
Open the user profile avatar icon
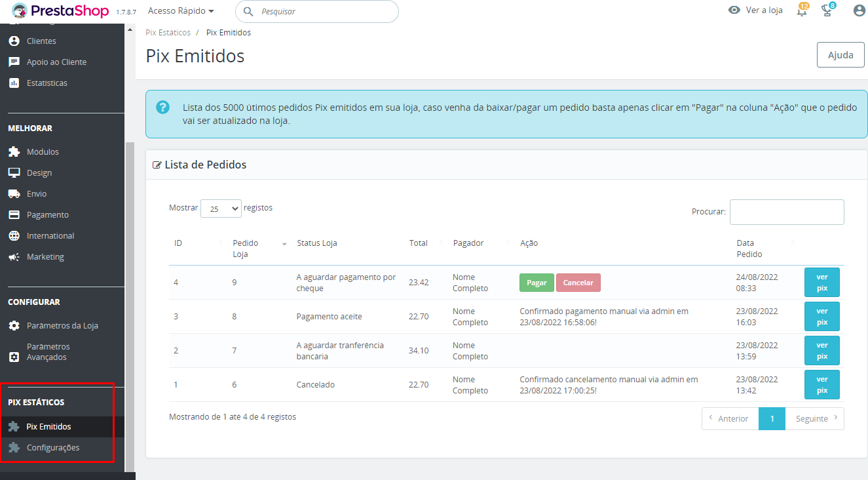[x=859, y=10]
